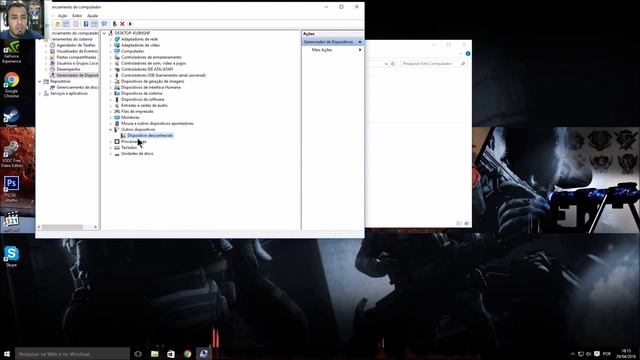Image resolution: width=640 pixels, height=360 pixels.
Task: Open the Steam desktop shortcut
Action: click(11, 117)
